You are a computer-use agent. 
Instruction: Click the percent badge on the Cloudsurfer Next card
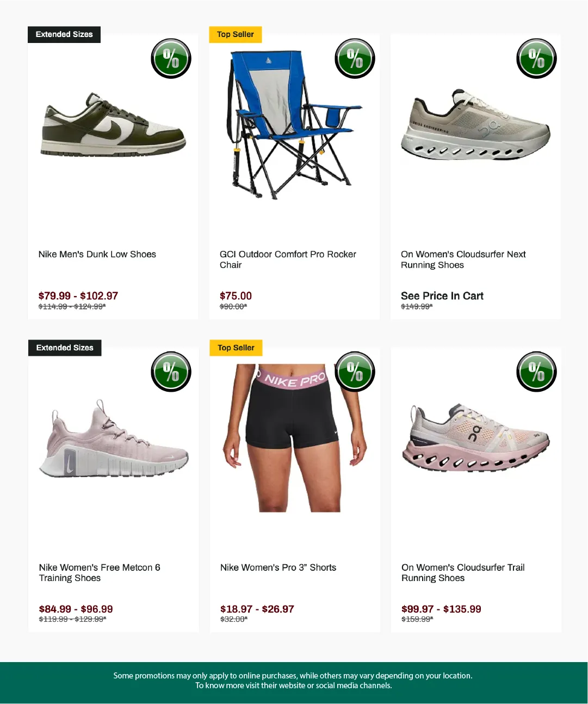(x=536, y=58)
